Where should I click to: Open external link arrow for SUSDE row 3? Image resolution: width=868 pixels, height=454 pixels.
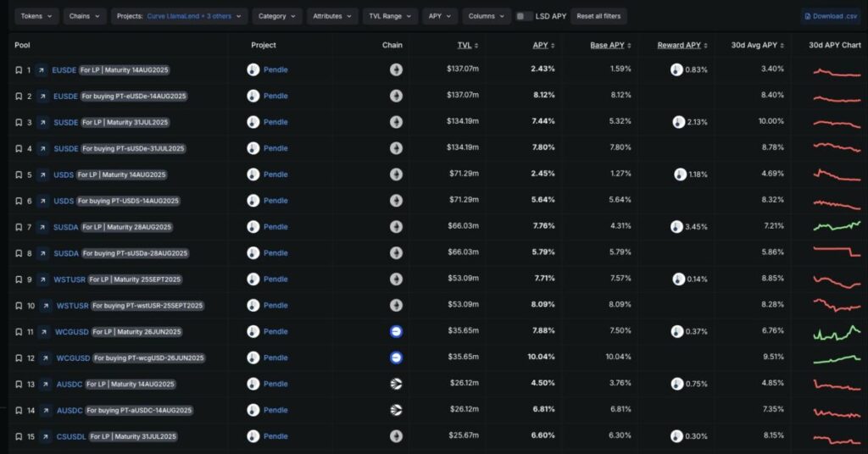coord(42,123)
